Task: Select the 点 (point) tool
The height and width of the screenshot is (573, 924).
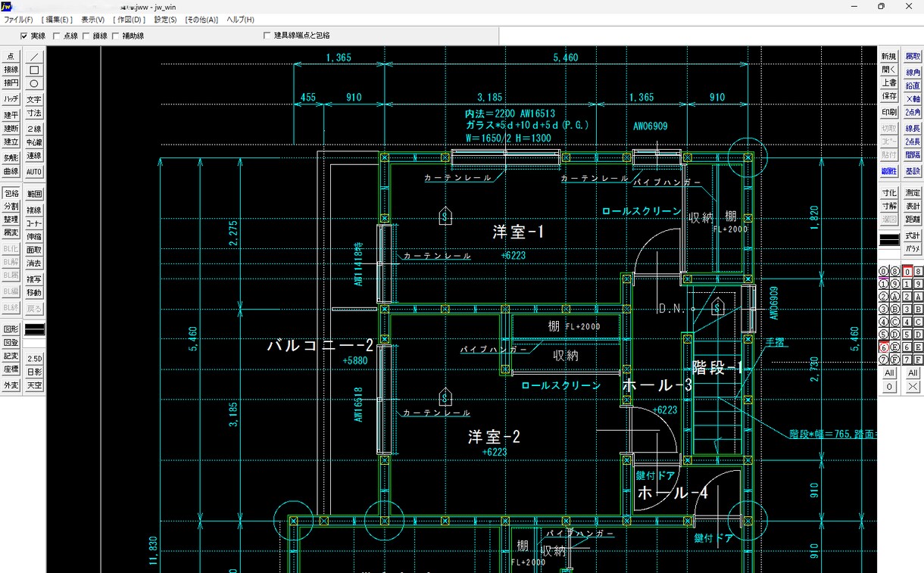Action: click(11, 57)
